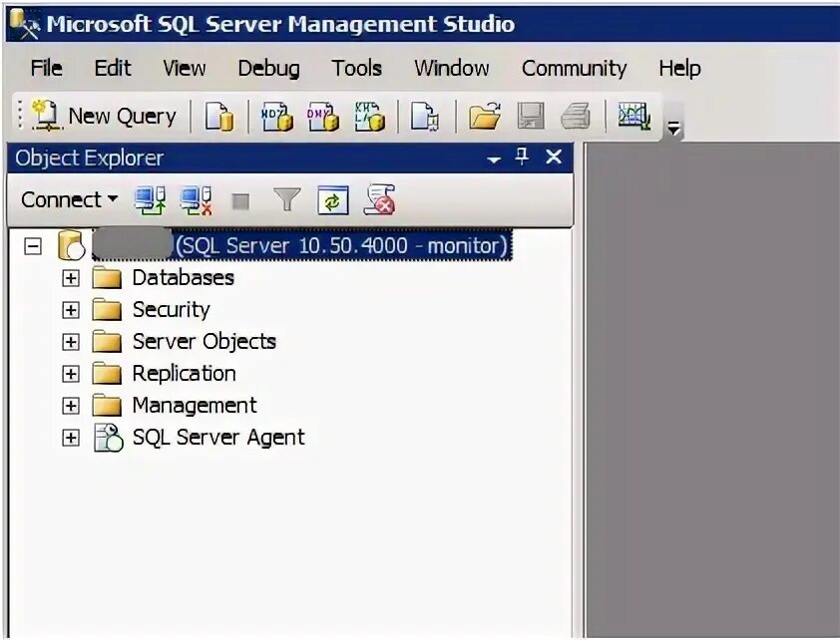The width and height of the screenshot is (840, 640).
Task: Open toolbar options overflow arrow
Action: (673, 128)
